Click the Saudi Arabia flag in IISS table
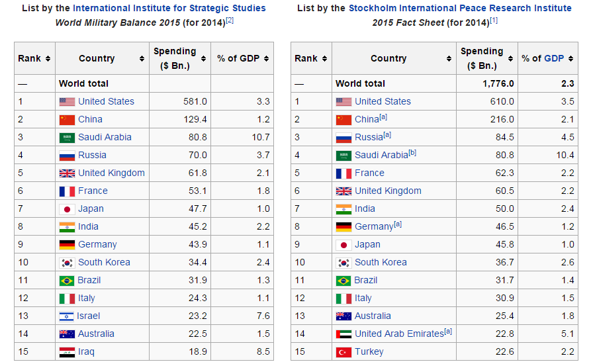Image resolution: width=593 pixels, height=364 pixels. 67,138
